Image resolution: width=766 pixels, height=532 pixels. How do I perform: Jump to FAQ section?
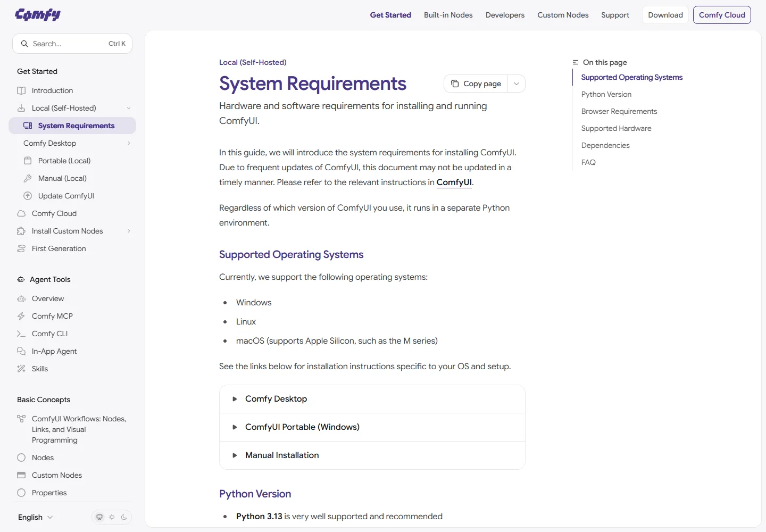coord(588,162)
